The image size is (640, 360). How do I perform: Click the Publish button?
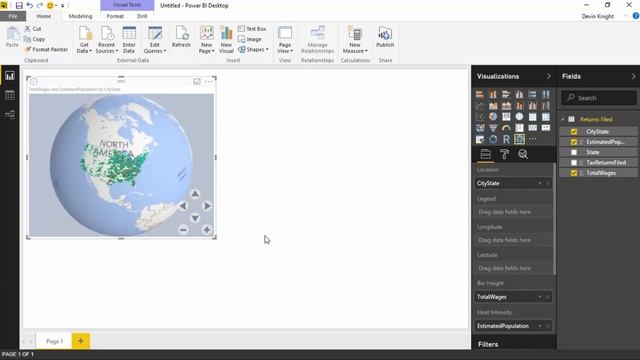pos(385,37)
